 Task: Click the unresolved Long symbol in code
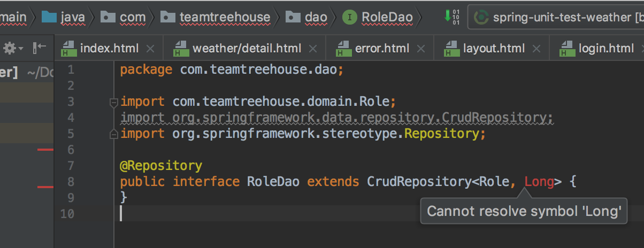pos(539,182)
